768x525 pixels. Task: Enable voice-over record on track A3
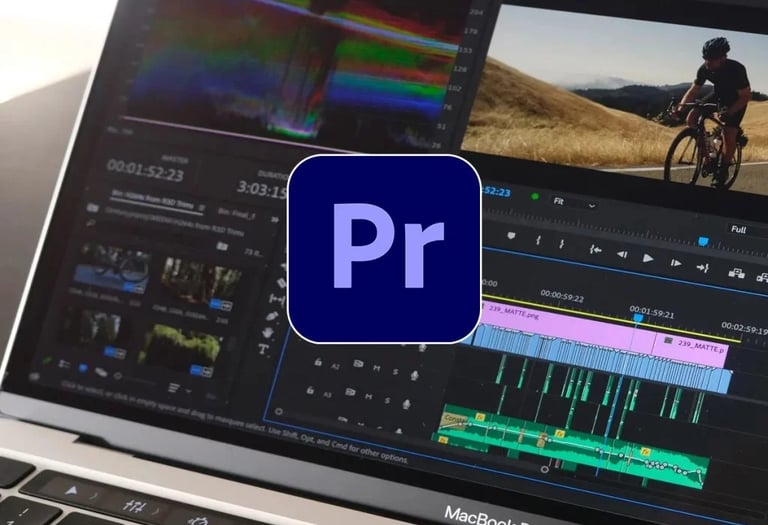point(406,404)
